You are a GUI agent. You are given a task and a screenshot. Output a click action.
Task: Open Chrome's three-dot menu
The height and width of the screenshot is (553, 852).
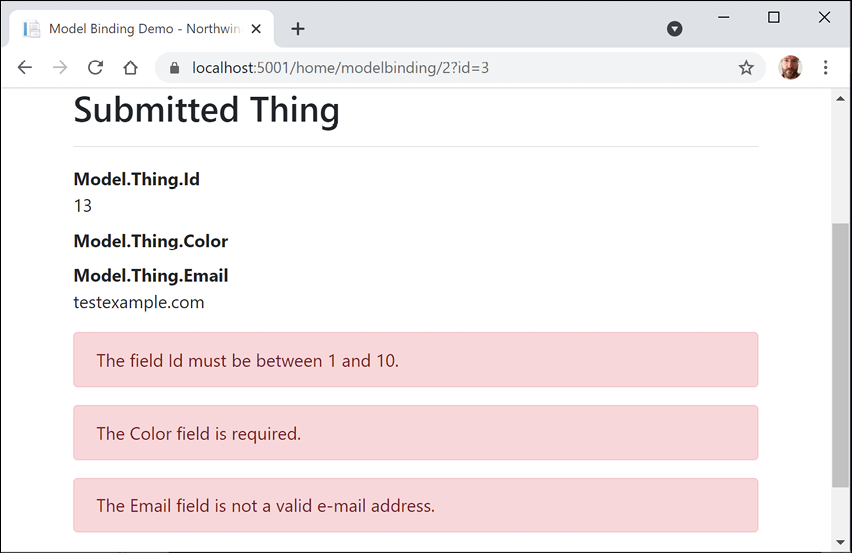[x=825, y=68]
